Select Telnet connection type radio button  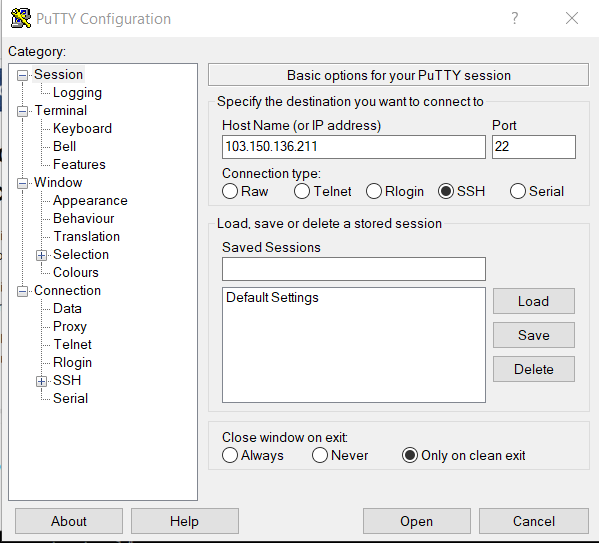tap(302, 191)
